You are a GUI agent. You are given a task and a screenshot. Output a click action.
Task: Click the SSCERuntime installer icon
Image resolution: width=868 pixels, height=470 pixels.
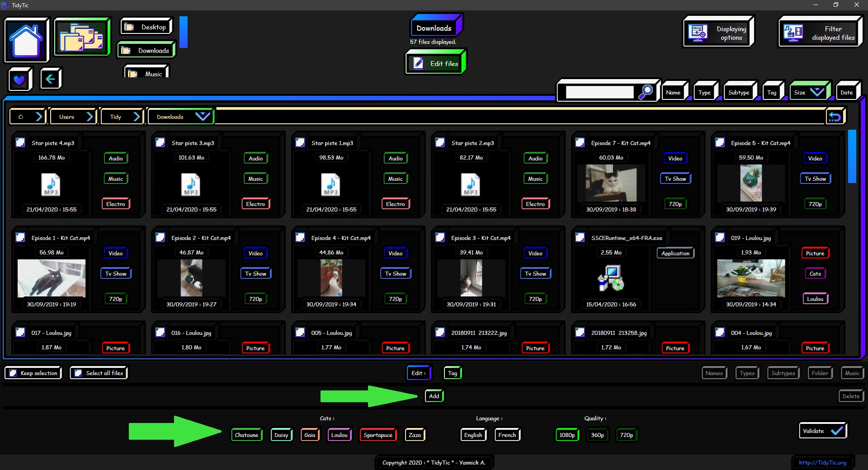pyautogui.click(x=611, y=278)
